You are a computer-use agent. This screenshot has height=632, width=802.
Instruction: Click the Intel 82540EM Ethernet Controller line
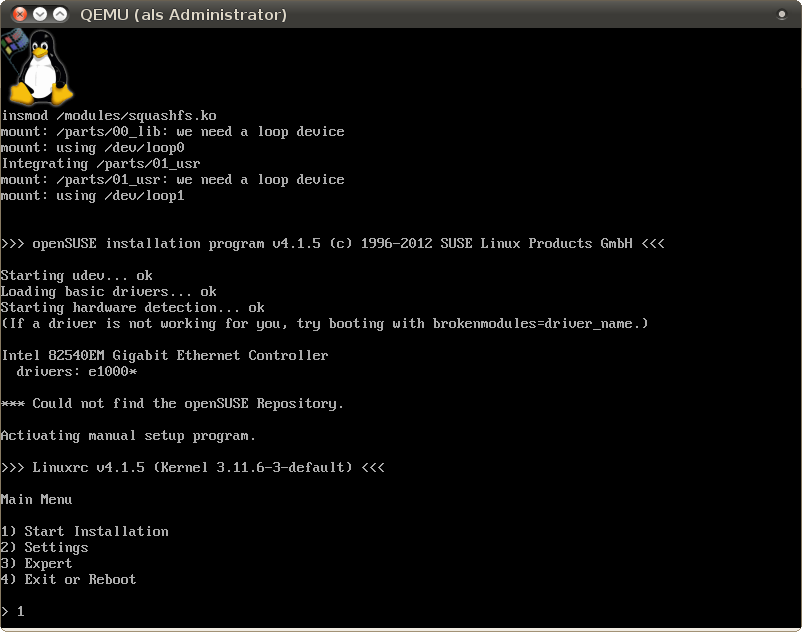(x=165, y=355)
